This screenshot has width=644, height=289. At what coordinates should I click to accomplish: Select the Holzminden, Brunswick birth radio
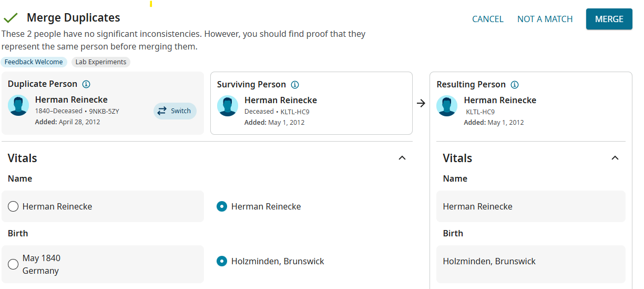(222, 261)
